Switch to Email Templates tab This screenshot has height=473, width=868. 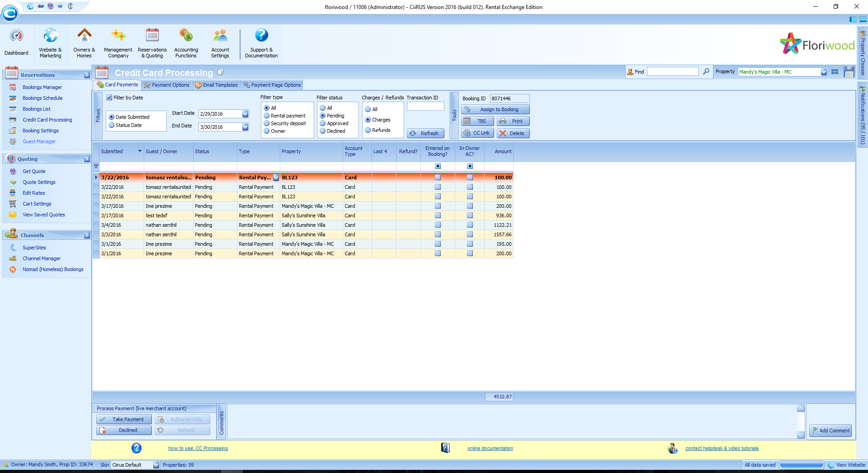[216, 85]
